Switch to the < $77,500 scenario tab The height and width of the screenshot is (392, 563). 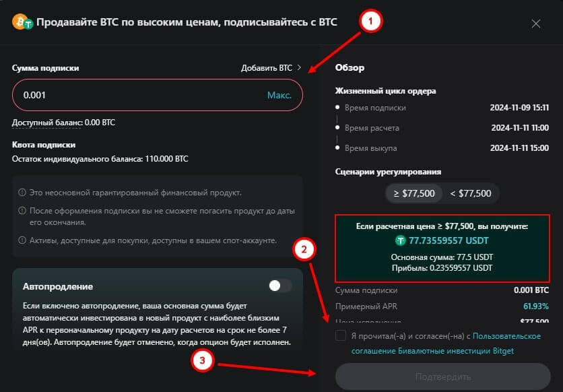470,193
